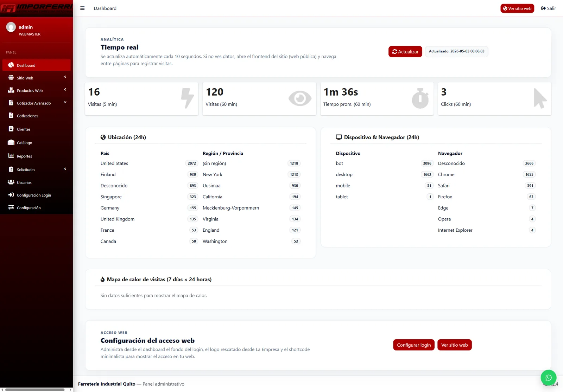The image size is (563, 392).
Task: Open Cotizaciones in the sidebar
Action: tap(37, 116)
